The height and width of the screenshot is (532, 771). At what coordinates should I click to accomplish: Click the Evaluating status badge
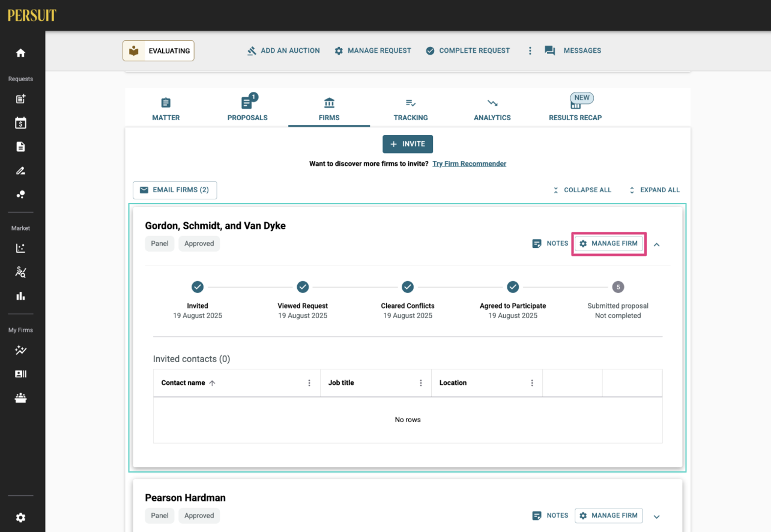coord(159,51)
